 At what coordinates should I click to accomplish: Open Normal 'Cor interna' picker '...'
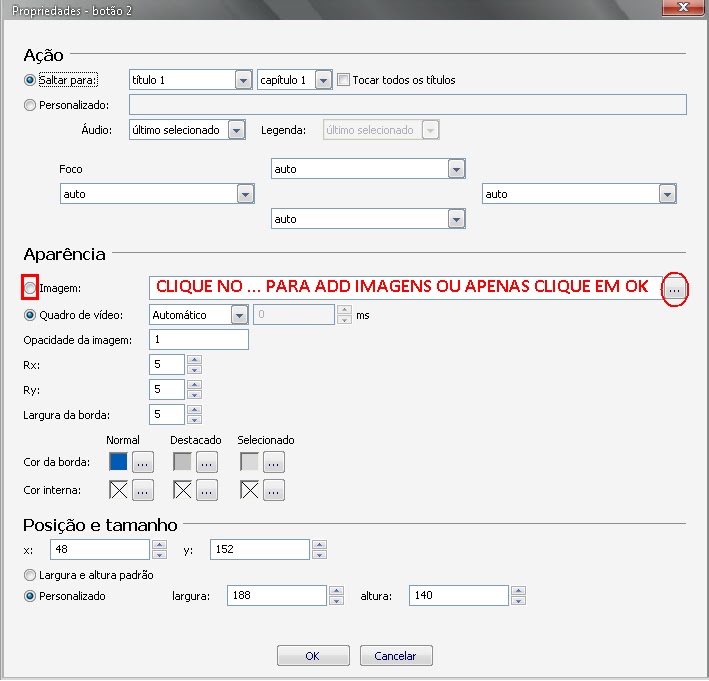click(x=142, y=490)
